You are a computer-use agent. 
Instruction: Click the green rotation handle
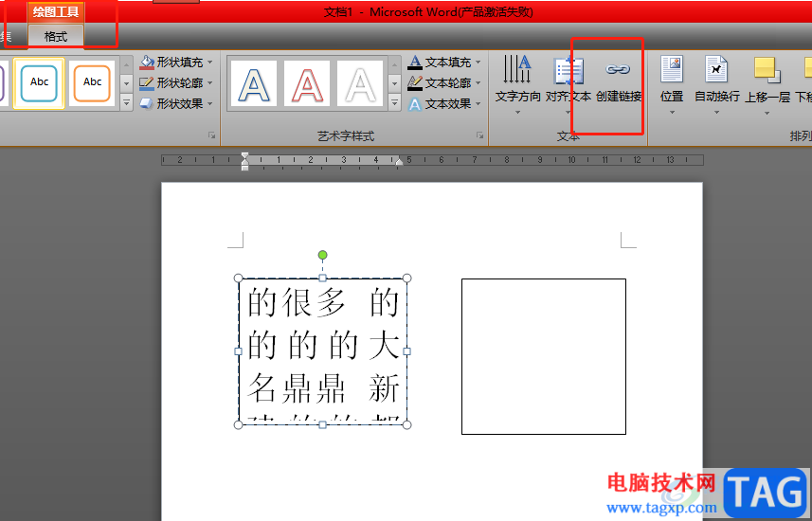click(x=323, y=255)
